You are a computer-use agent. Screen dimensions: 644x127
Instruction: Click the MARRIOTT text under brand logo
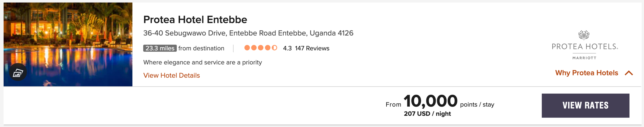tap(584, 58)
